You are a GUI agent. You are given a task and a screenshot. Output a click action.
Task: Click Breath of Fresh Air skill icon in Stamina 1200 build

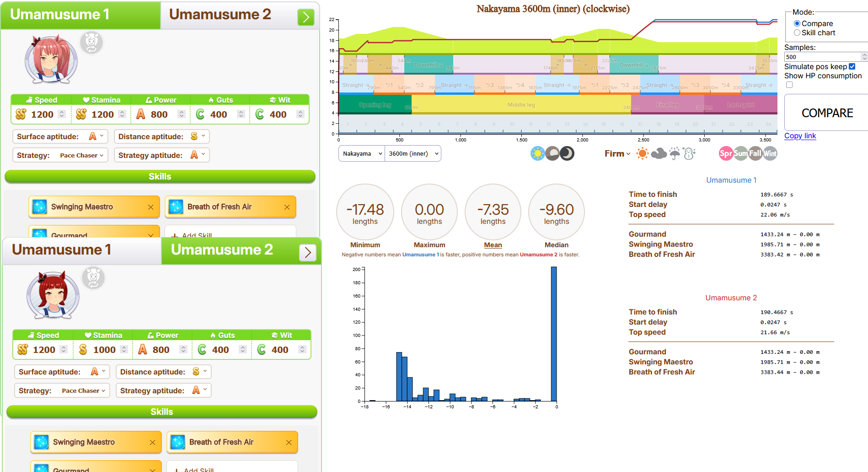(x=176, y=207)
